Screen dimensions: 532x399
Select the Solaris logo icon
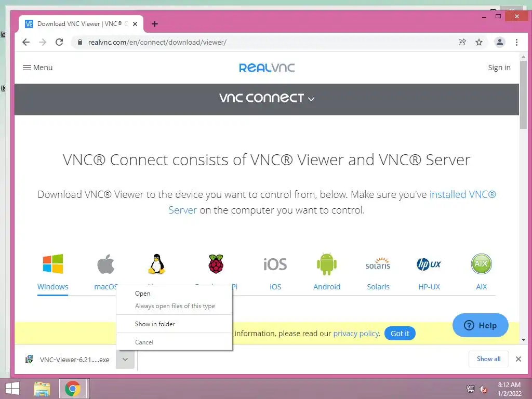[x=378, y=263]
